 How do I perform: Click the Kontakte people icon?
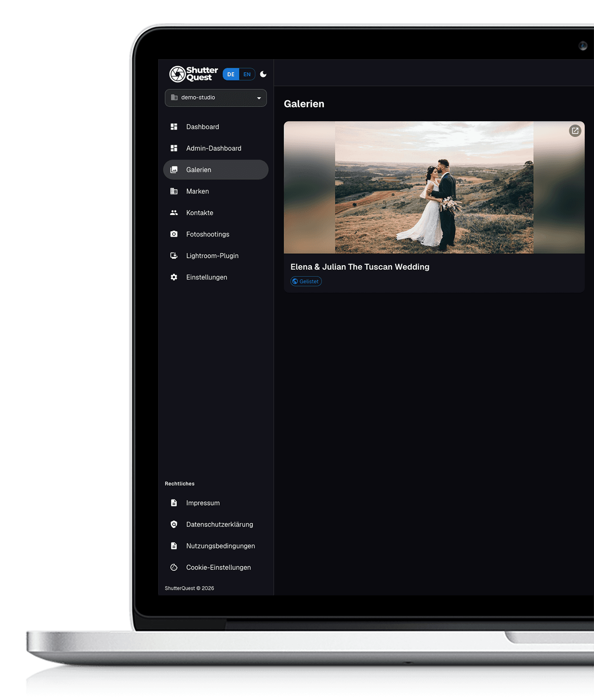click(x=174, y=213)
